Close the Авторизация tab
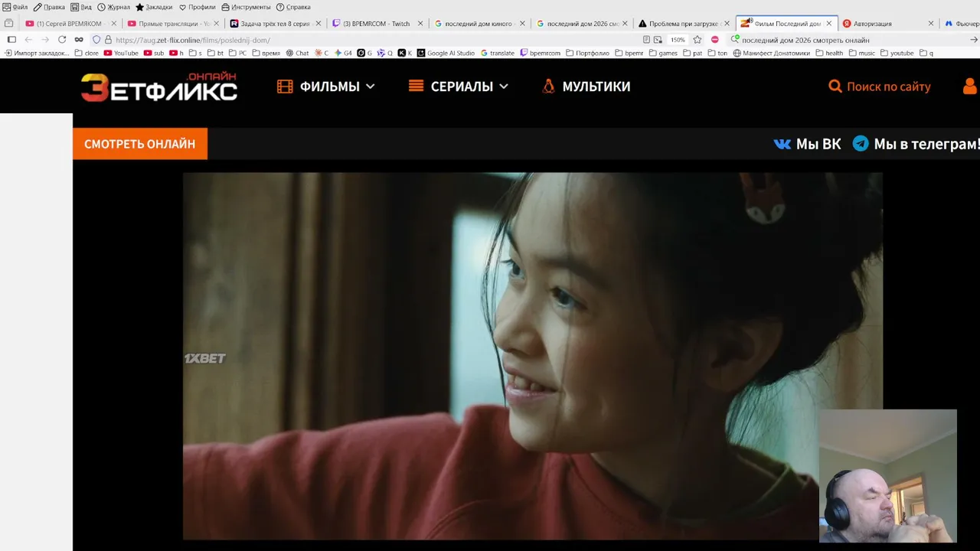980x551 pixels. click(930, 24)
